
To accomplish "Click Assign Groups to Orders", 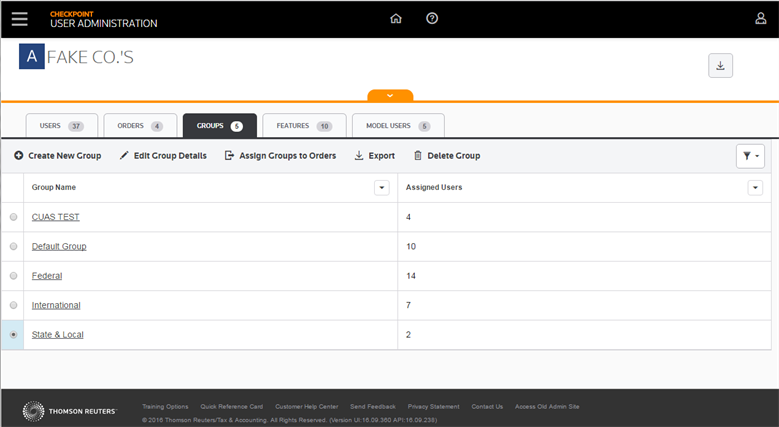I will pyautogui.click(x=280, y=156).
